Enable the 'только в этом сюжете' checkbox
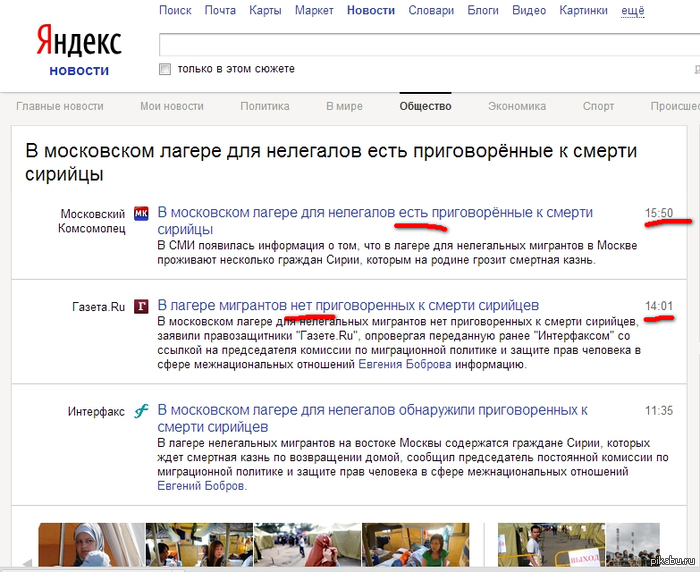Screen dimensions: 700x572 coord(166,69)
